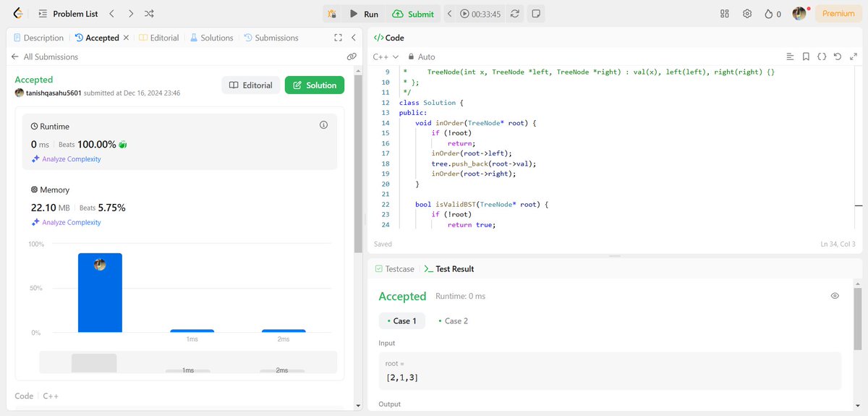Viewport: 868px width, 416px height.
Task: Submit the solution with Submit button
Action: (x=413, y=14)
